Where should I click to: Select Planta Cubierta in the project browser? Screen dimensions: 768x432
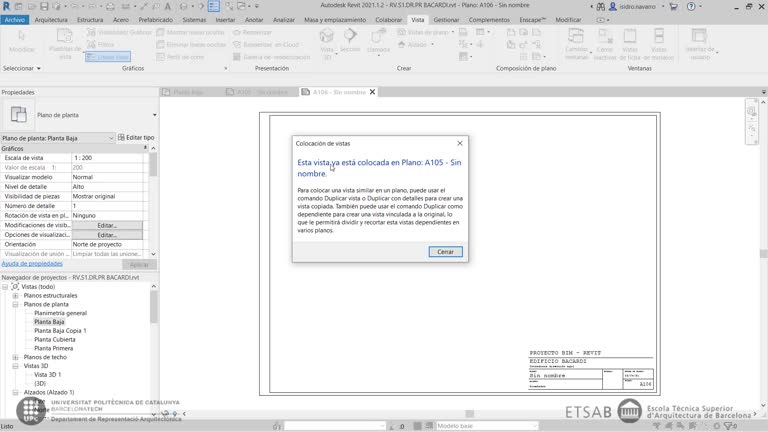click(x=55, y=339)
